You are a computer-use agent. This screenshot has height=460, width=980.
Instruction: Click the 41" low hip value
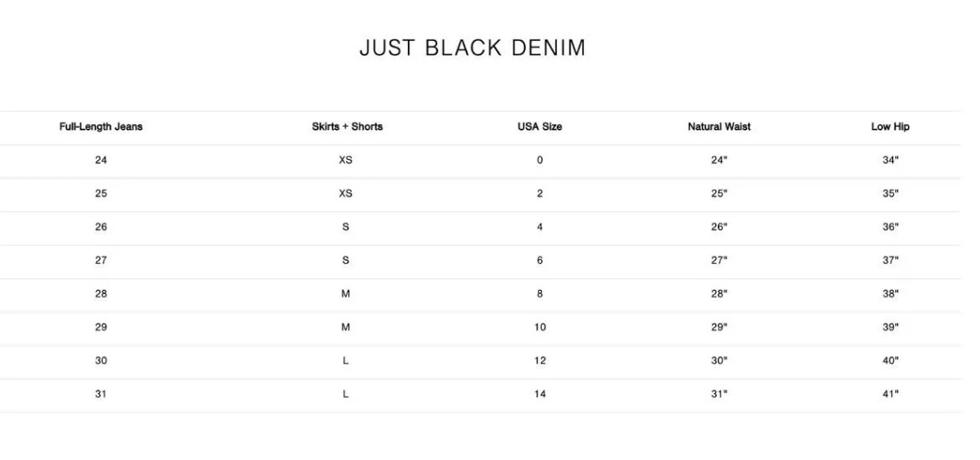[890, 395]
